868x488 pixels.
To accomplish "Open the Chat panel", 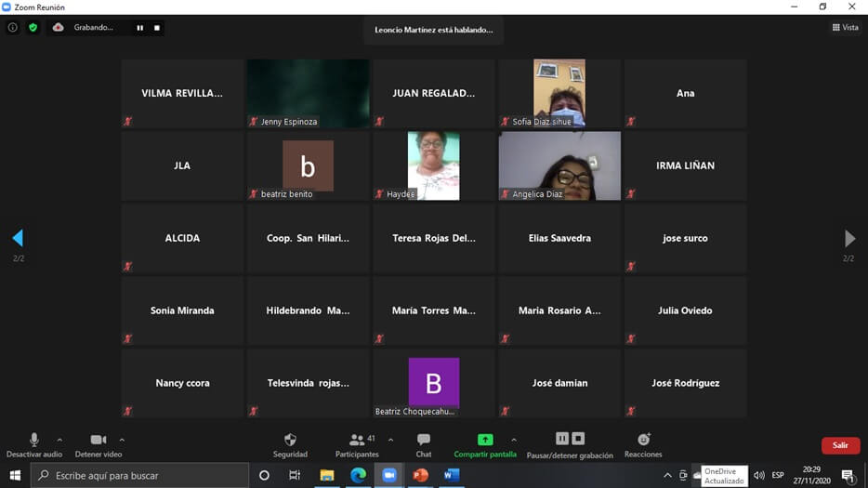I will [x=424, y=440].
